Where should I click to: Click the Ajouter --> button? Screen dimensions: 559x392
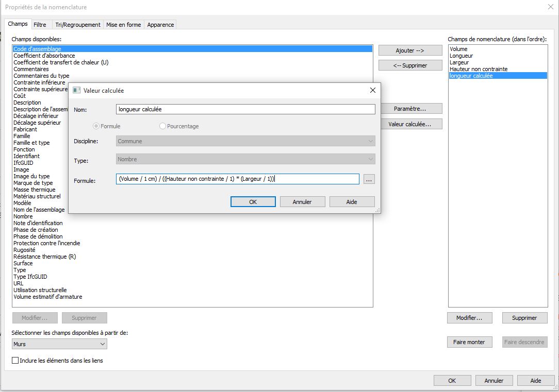(410, 50)
